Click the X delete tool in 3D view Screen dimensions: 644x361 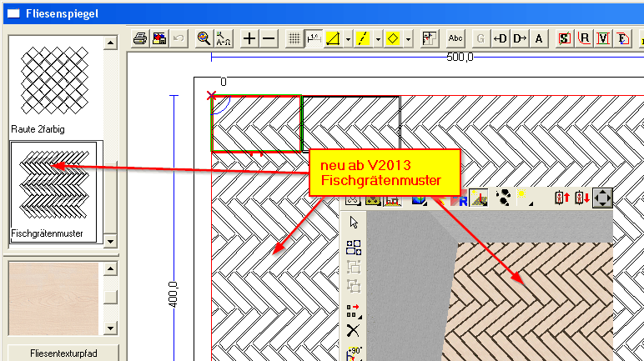(x=354, y=331)
